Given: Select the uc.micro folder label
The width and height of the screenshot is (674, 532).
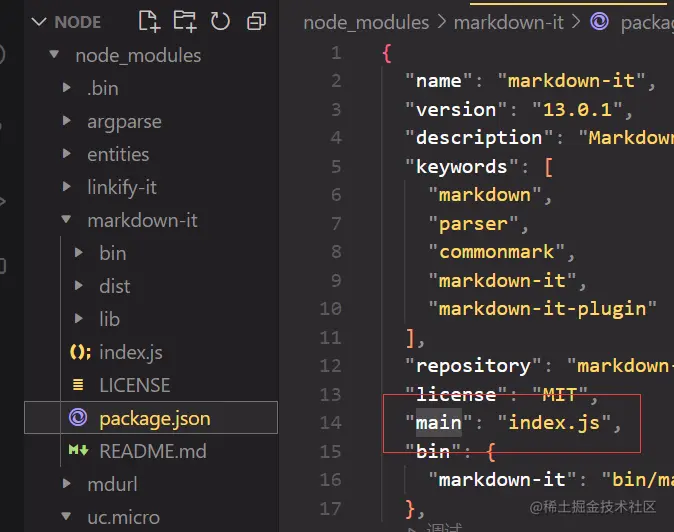Looking at the screenshot, I should 123,518.
